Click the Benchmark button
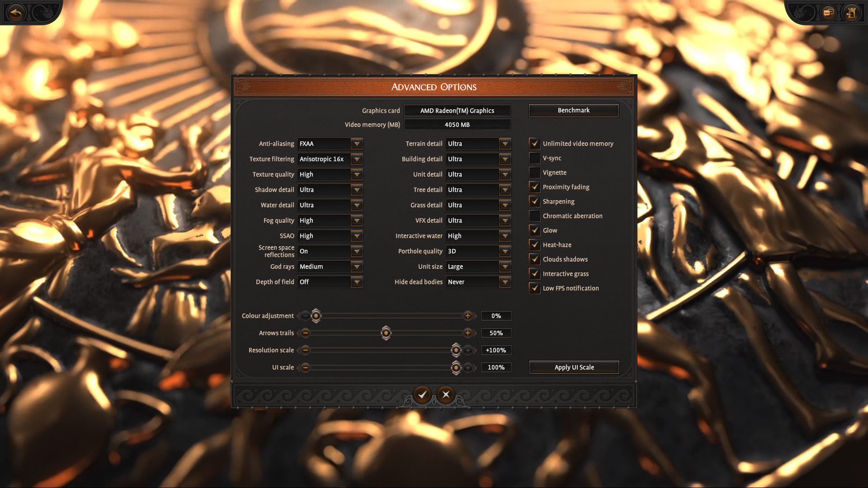This screenshot has width=868, height=488. pyautogui.click(x=573, y=110)
